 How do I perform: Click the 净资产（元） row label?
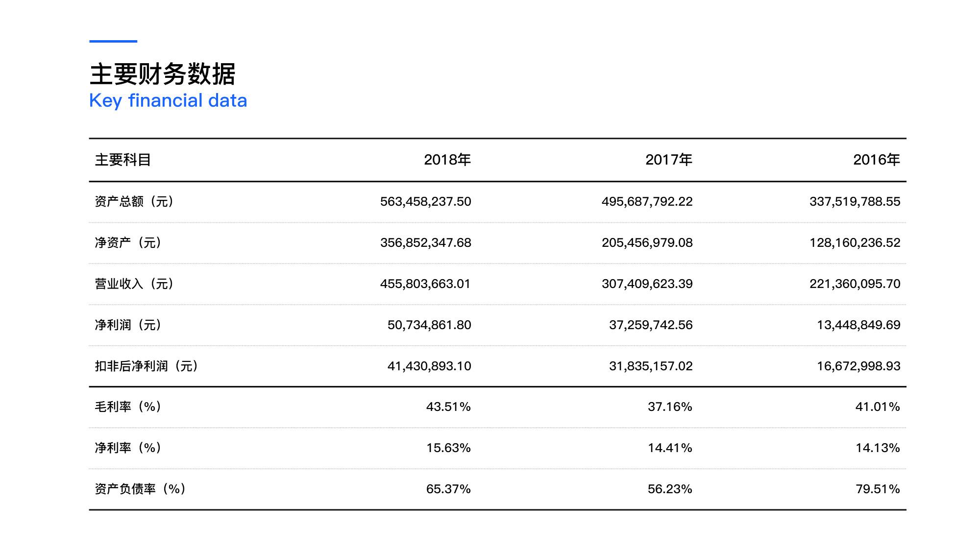pyautogui.click(x=128, y=242)
